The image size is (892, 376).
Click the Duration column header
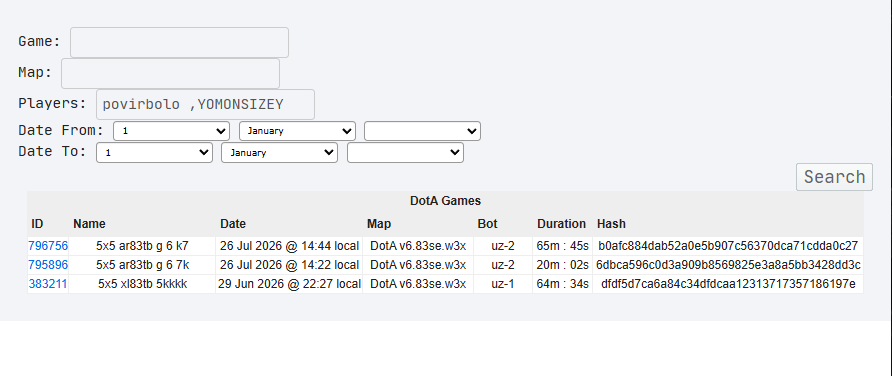tap(561, 224)
